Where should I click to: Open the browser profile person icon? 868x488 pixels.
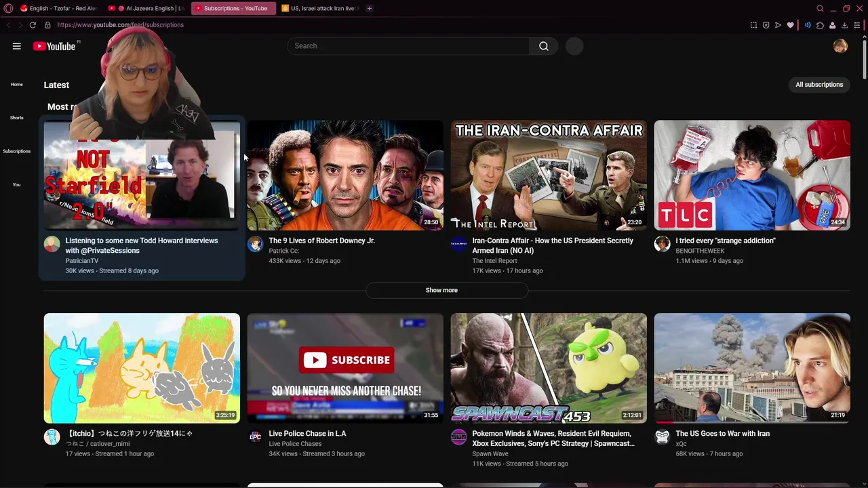coord(832,25)
